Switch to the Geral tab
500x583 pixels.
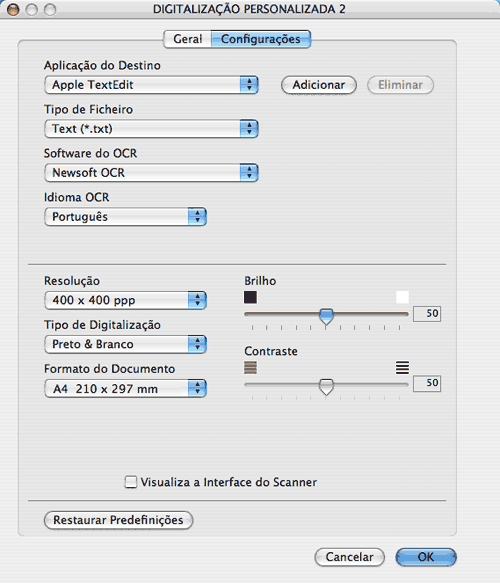click(x=187, y=39)
